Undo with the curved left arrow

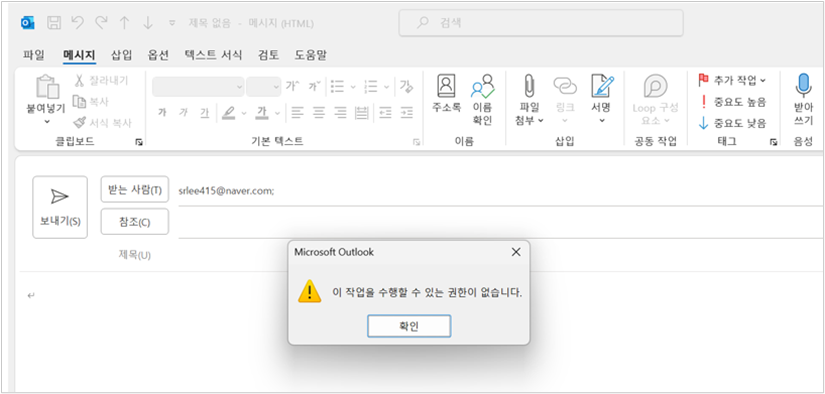77,23
